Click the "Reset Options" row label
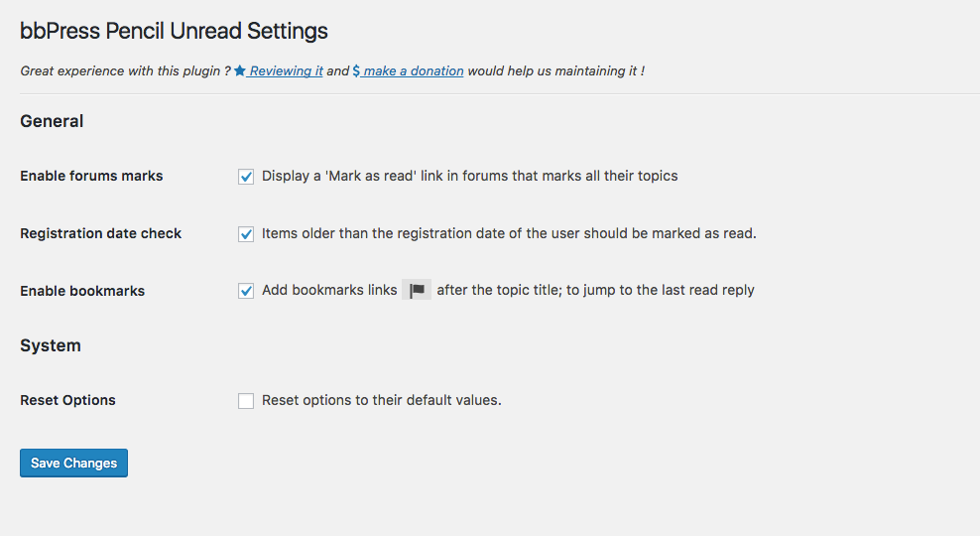Screen dimensions: 980x536 pyautogui.click(x=67, y=400)
